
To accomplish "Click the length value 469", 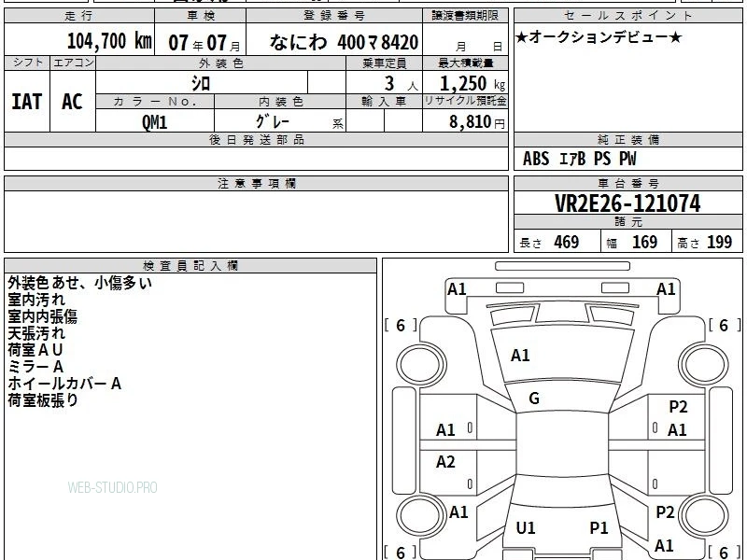I will tap(567, 242).
